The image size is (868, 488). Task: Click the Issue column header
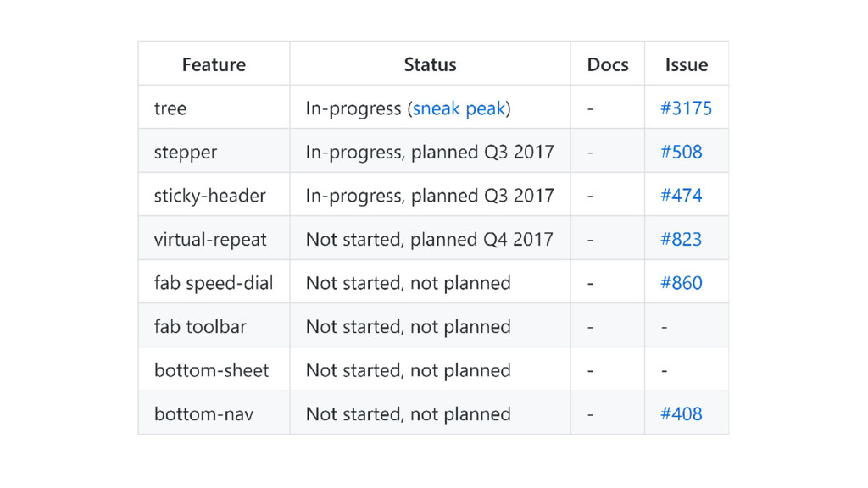pos(686,64)
